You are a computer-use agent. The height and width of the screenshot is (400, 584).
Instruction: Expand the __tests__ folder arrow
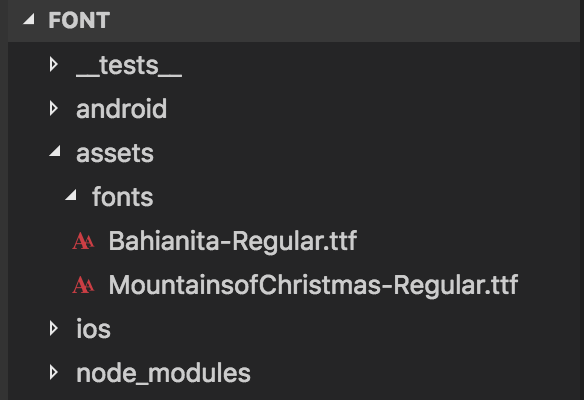coord(54,64)
